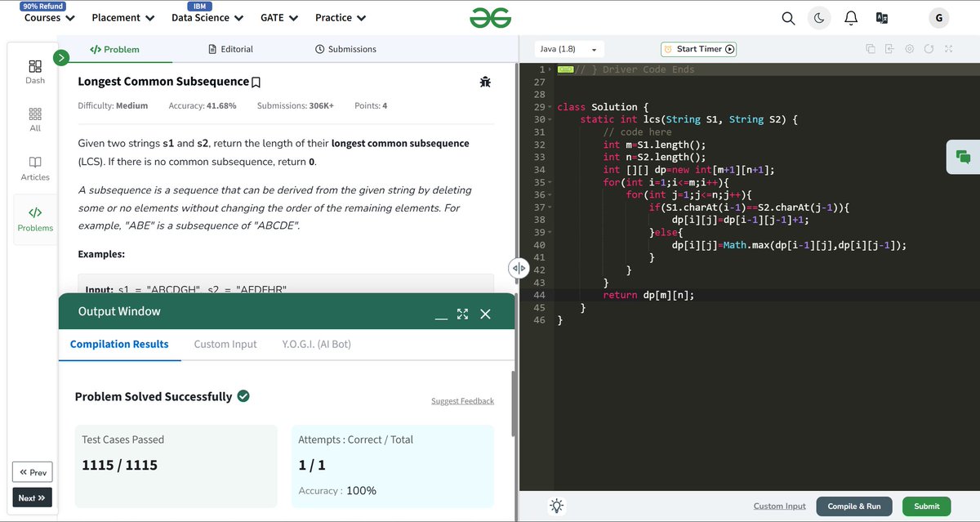Image resolution: width=980 pixels, height=522 pixels.
Task: Go to previous problem with Prev
Action: pos(33,472)
